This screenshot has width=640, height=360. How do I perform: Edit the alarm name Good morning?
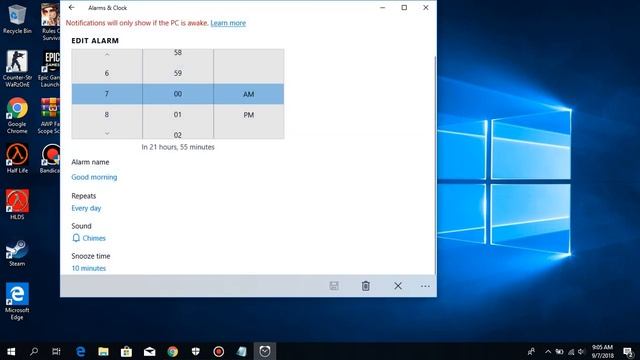(94, 177)
